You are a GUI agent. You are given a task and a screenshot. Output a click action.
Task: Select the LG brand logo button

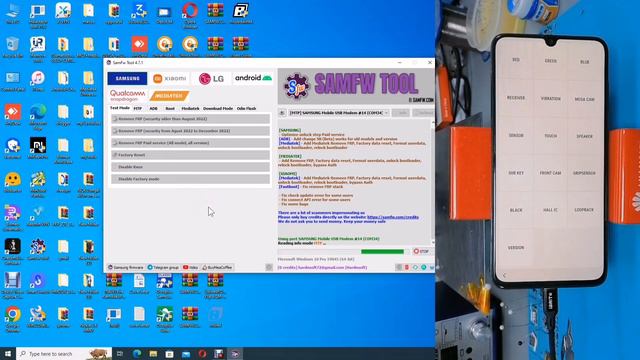pyautogui.click(x=211, y=78)
